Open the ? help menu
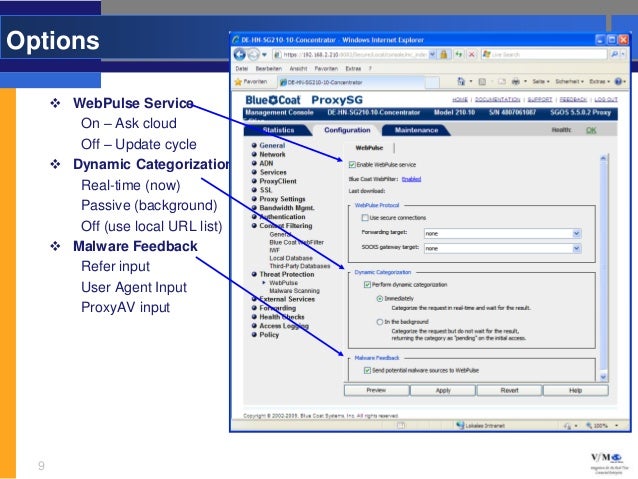 point(370,68)
